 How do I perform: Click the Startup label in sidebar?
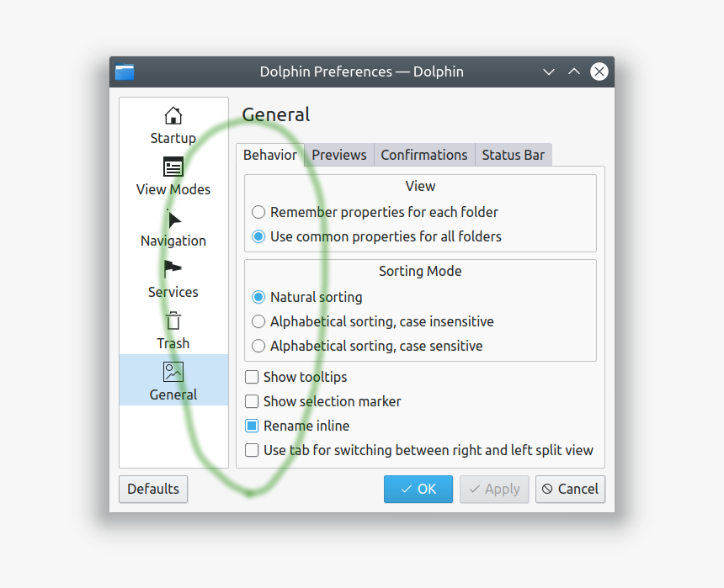click(x=173, y=138)
